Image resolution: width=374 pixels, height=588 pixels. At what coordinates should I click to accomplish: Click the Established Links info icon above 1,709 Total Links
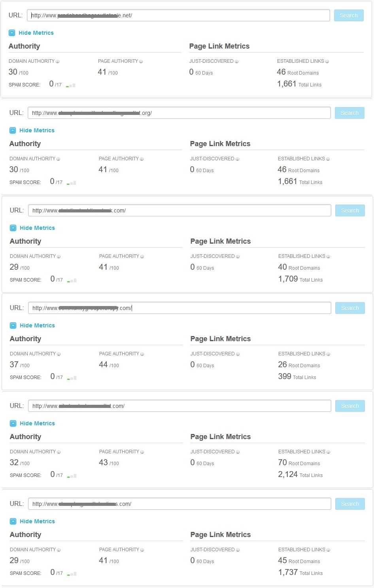(x=328, y=257)
